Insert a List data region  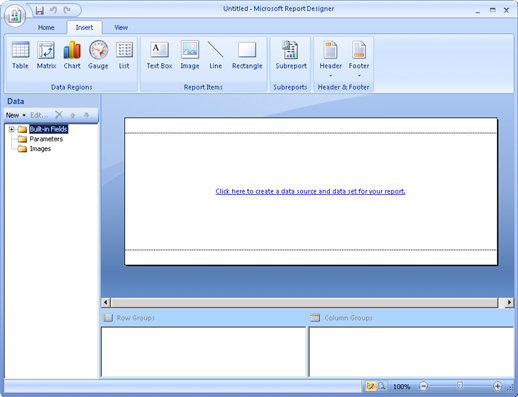click(124, 55)
